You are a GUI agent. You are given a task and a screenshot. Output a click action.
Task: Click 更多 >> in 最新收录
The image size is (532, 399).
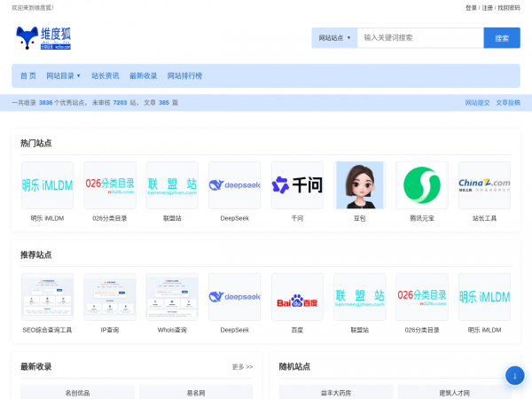click(x=242, y=367)
